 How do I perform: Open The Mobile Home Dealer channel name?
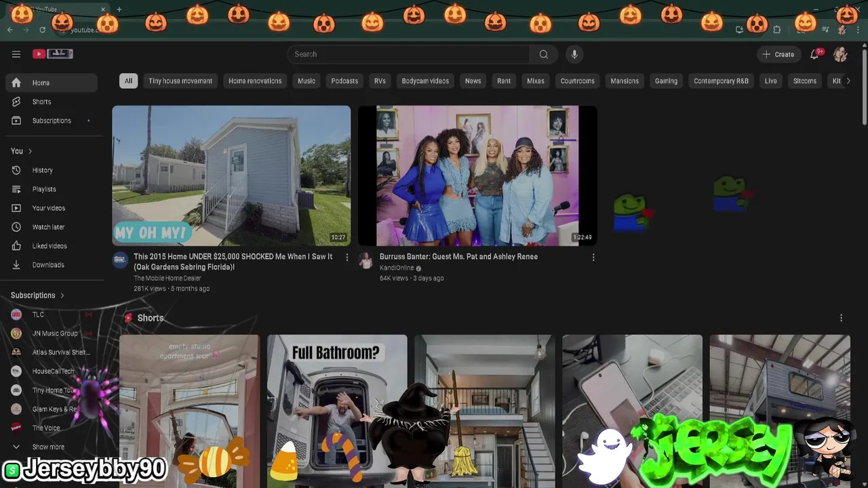[x=167, y=278]
